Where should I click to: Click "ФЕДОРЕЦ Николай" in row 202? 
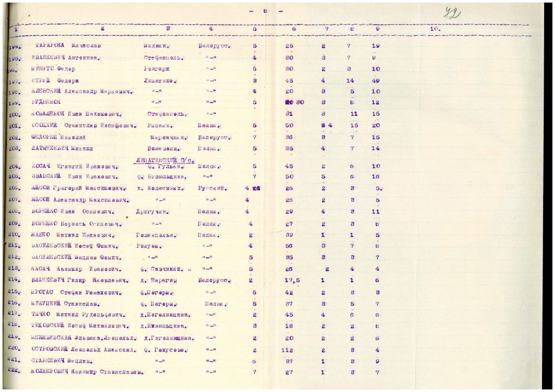58,137
